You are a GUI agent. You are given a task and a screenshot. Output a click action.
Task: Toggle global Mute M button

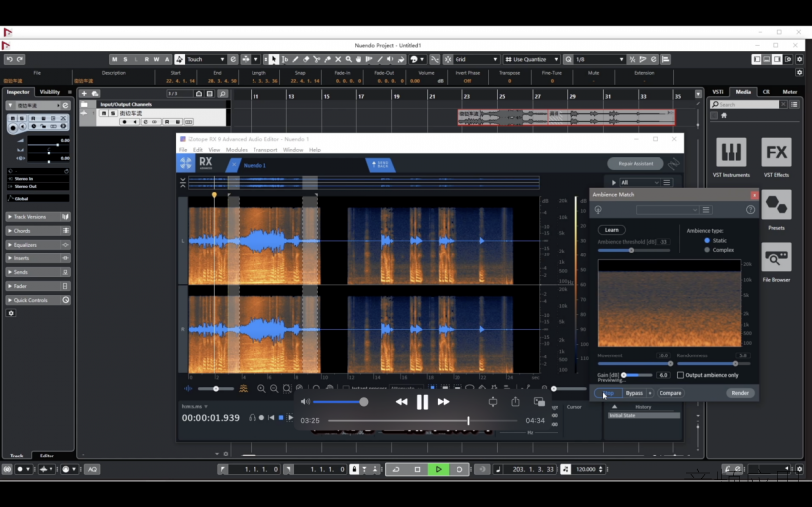pos(115,59)
